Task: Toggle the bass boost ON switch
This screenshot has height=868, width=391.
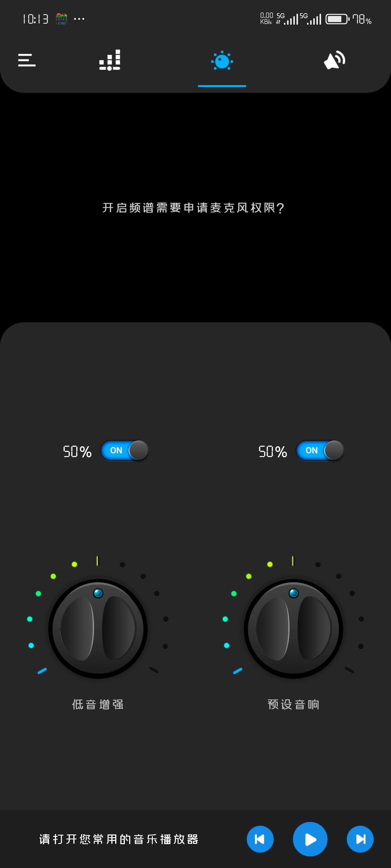Action: tap(124, 451)
